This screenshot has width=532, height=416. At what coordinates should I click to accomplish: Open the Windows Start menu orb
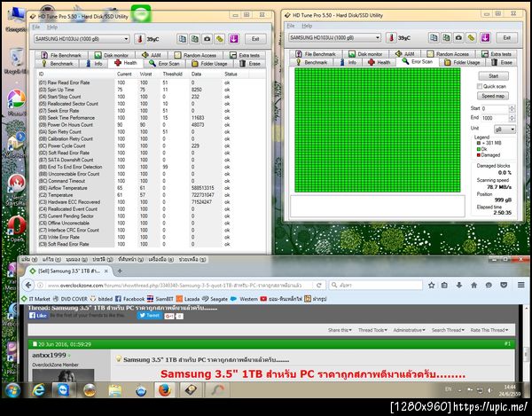12,390
